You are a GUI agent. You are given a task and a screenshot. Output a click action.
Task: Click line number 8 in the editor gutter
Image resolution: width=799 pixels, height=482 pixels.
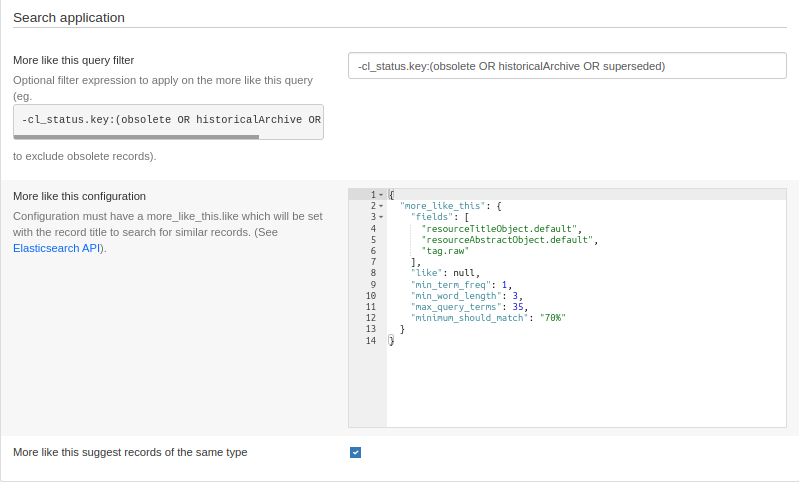click(372, 273)
